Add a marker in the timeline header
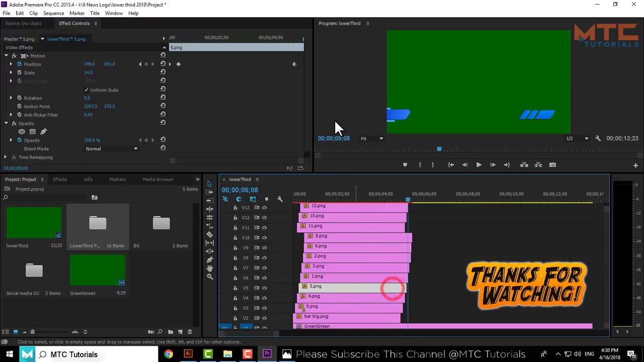This screenshot has width=644, height=362. [266, 200]
